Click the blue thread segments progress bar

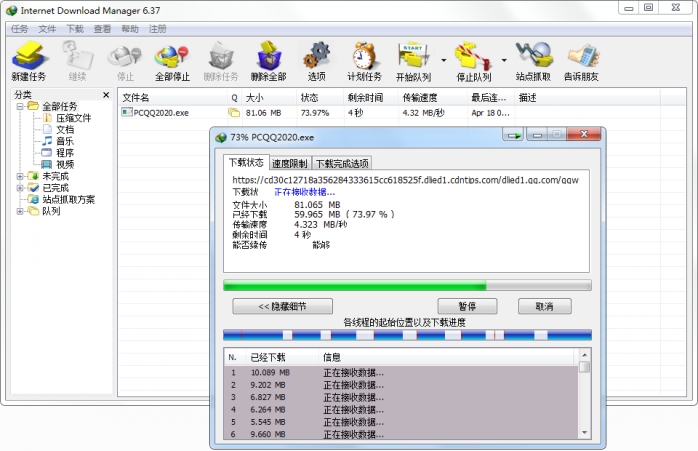[407, 335]
